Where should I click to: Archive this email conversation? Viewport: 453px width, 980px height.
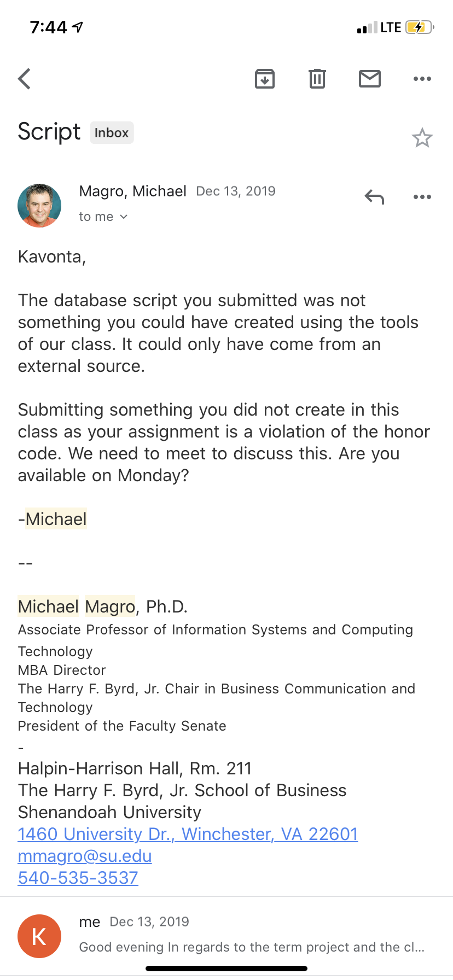click(265, 79)
